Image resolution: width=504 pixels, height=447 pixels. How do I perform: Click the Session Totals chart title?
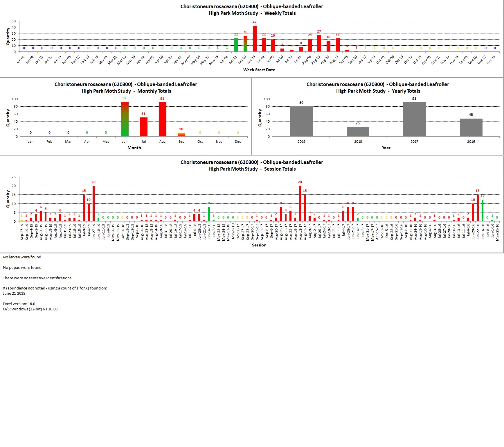point(252,166)
